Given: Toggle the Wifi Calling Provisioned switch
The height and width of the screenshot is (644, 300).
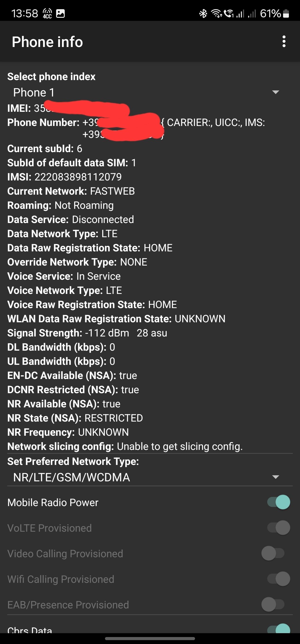Looking at the screenshot, I should (x=279, y=579).
